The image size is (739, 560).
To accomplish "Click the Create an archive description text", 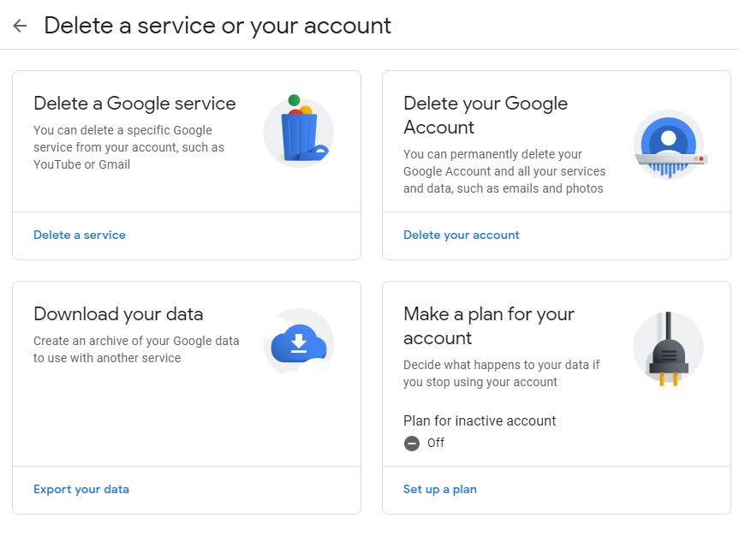I will pyautogui.click(x=136, y=349).
